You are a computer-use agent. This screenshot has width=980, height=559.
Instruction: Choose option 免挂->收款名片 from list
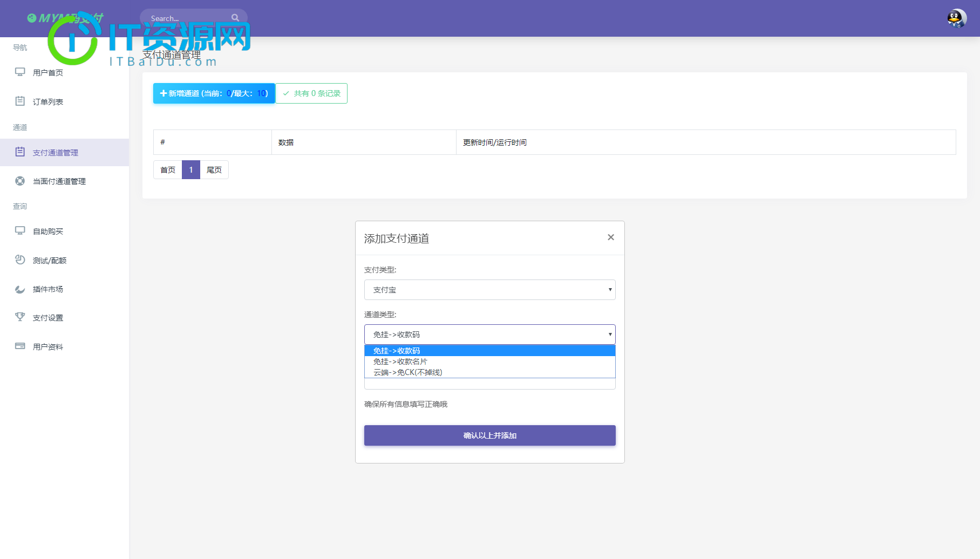point(490,362)
